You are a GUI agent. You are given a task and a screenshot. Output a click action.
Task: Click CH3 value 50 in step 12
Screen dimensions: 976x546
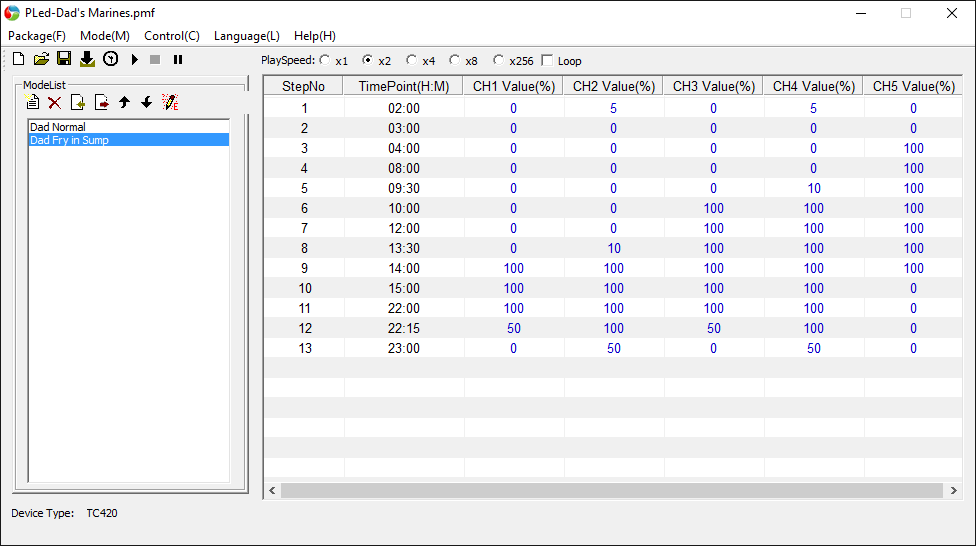coord(713,328)
